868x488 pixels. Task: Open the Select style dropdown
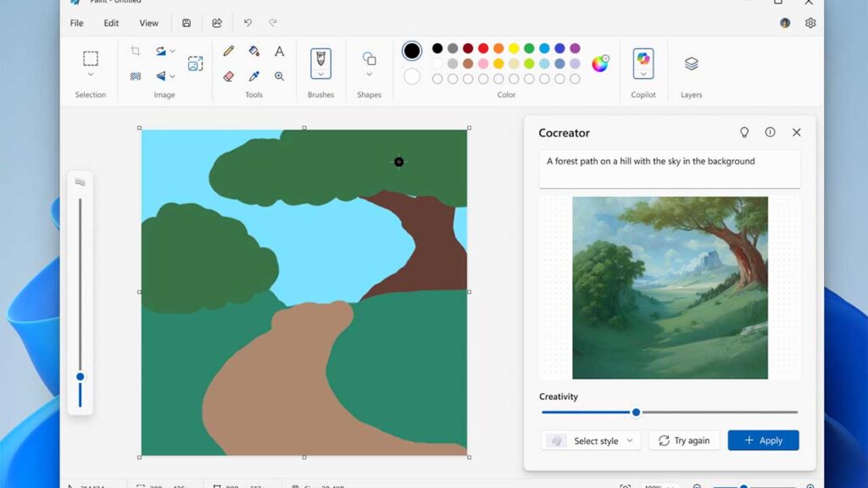point(591,441)
